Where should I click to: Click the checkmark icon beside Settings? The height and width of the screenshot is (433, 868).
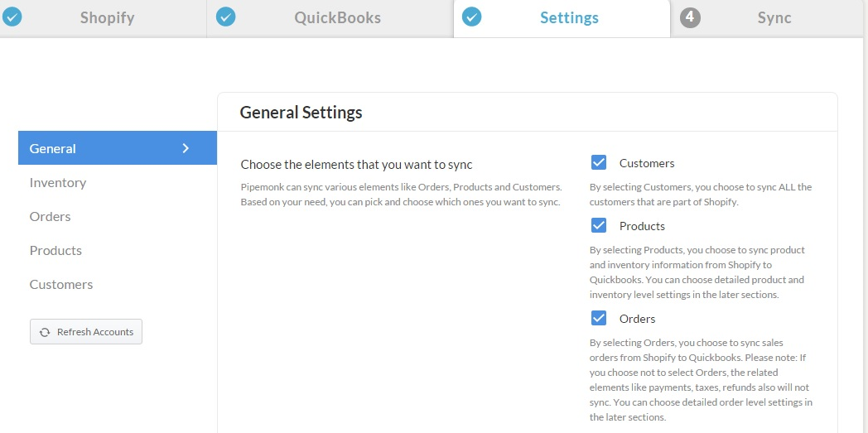click(x=471, y=17)
